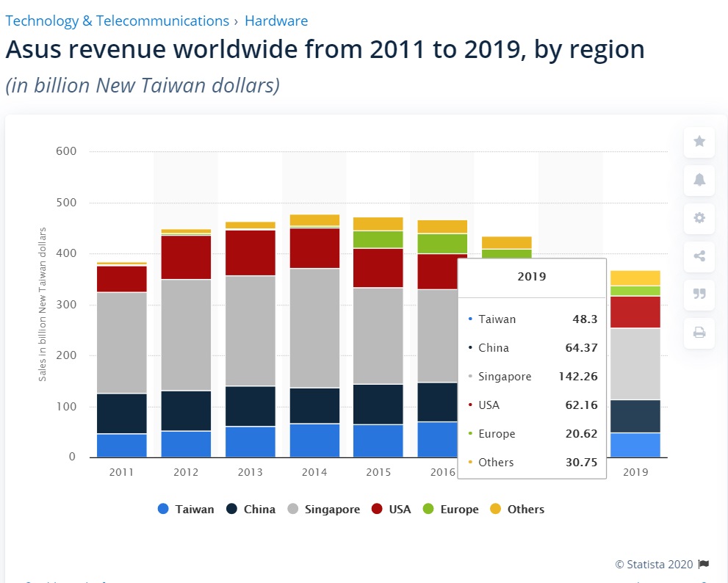Toggle China series in legend
The width and height of the screenshot is (728, 583).
251,509
